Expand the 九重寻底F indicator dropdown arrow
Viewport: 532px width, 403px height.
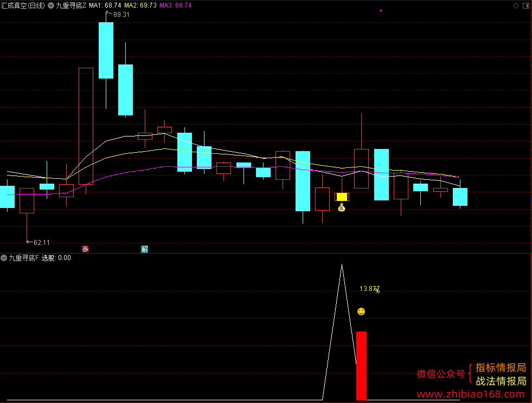point(4,258)
